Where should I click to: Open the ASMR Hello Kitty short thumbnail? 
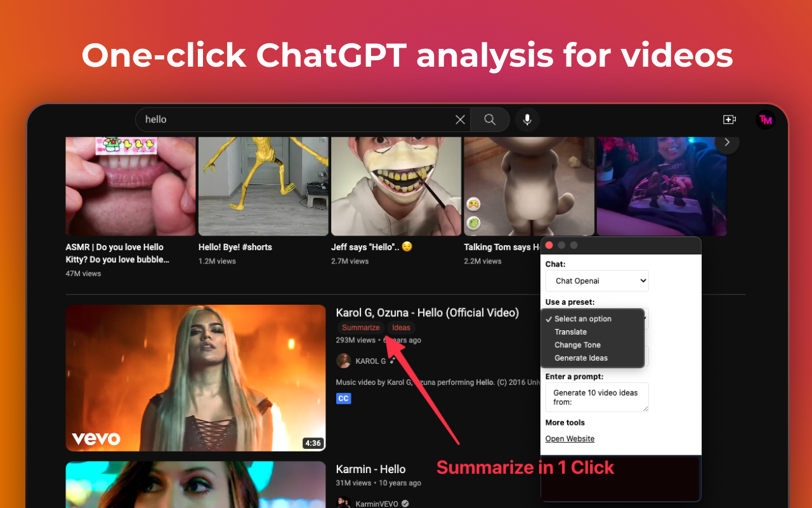point(131,186)
